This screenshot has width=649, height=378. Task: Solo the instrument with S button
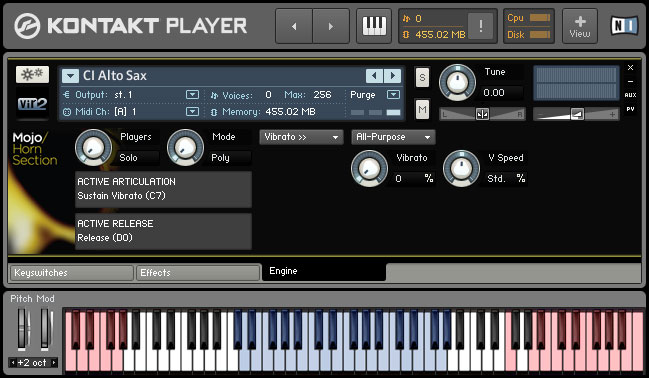click(x=422, y=77)
